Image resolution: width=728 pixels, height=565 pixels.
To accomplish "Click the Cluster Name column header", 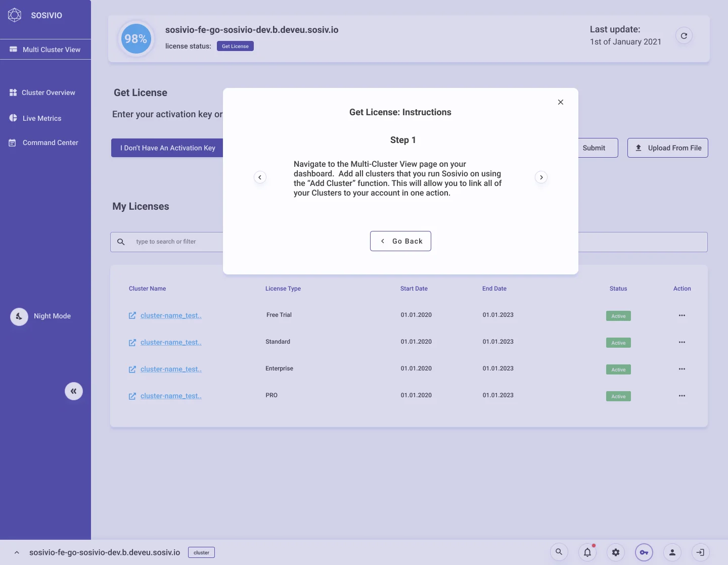I will click(147, 289).
